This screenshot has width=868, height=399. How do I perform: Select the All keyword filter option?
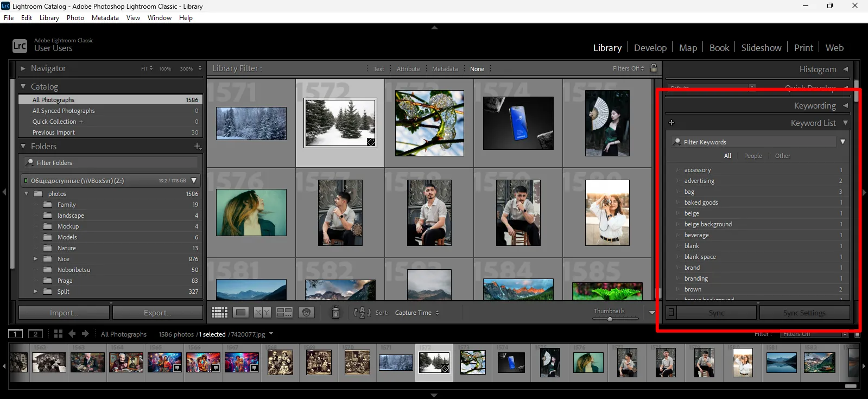pos(727,156)
